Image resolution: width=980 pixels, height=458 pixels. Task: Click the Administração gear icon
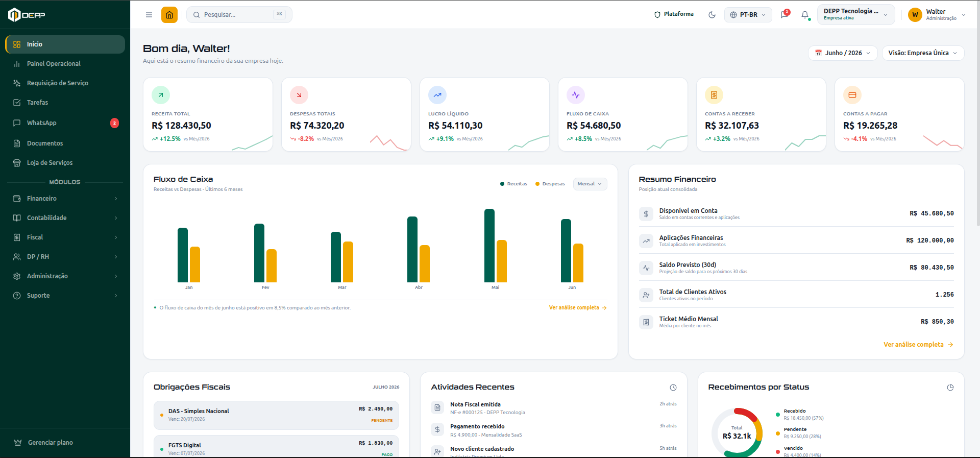[x=17, y=276]
